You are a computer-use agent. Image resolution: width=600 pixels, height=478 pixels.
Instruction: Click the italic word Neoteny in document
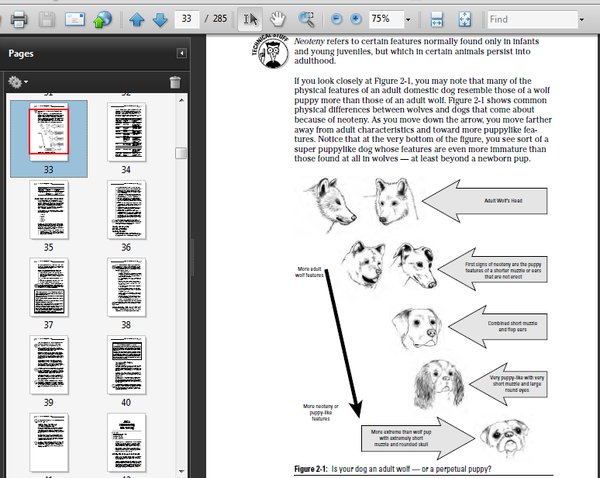(309, 41)
